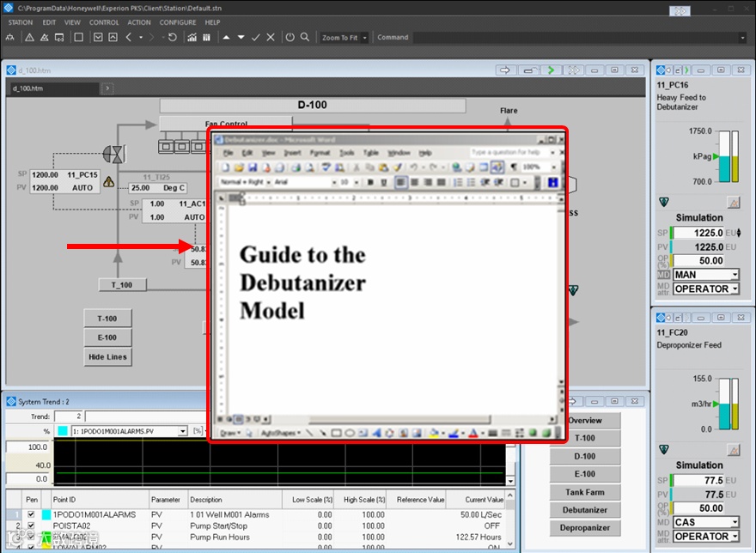Open the VIEW menu in Station
The image size is (756, 553).
coord(72,22)
